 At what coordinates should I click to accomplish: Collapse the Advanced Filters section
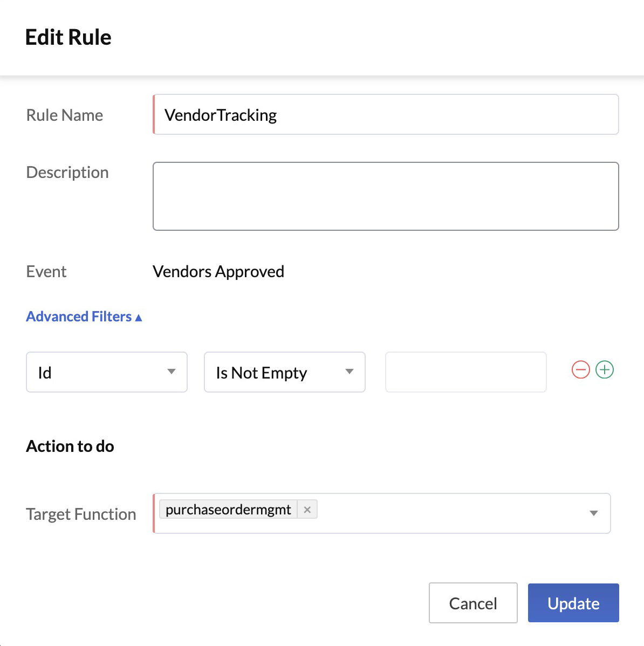click(84, 317)
